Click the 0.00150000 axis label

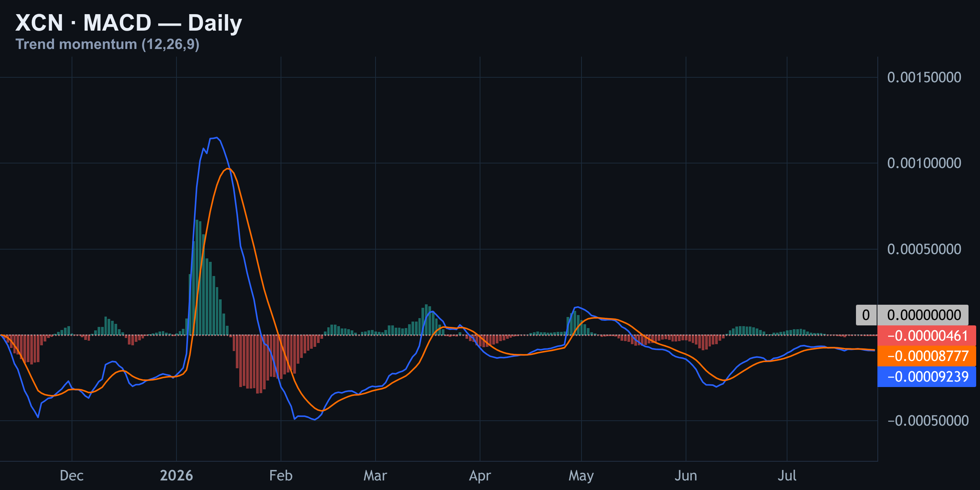[x=924, y=77]
